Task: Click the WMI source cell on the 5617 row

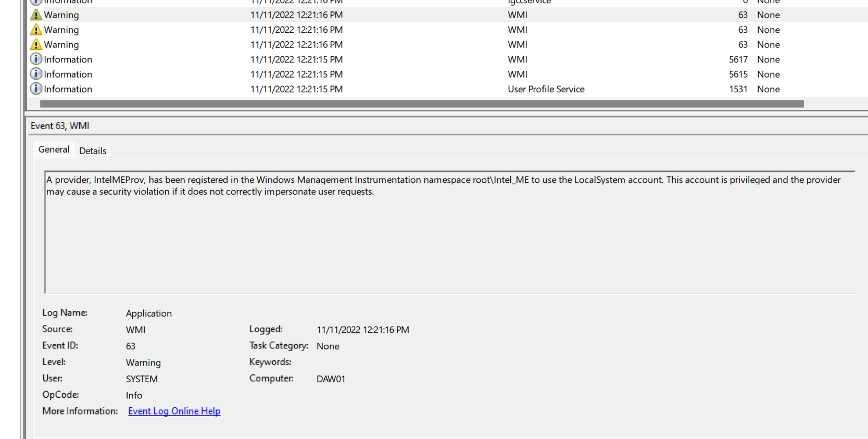Action: coord(518,59)
